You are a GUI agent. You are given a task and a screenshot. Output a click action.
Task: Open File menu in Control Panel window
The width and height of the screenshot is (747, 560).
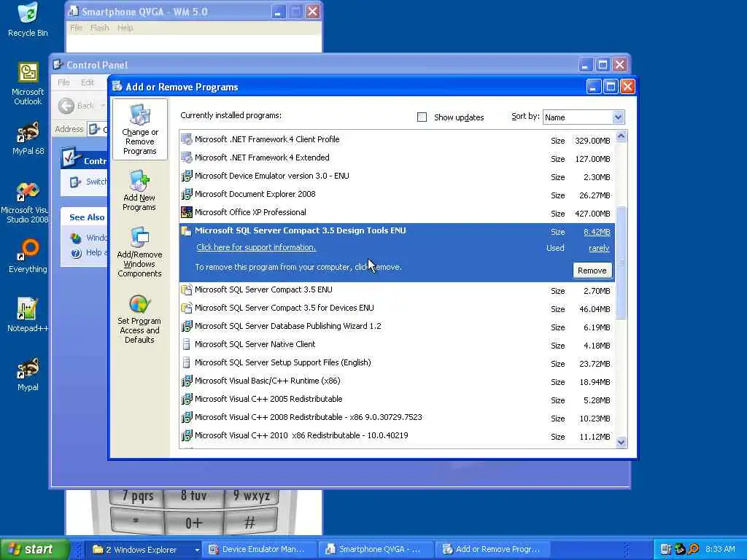pos(63,82)
